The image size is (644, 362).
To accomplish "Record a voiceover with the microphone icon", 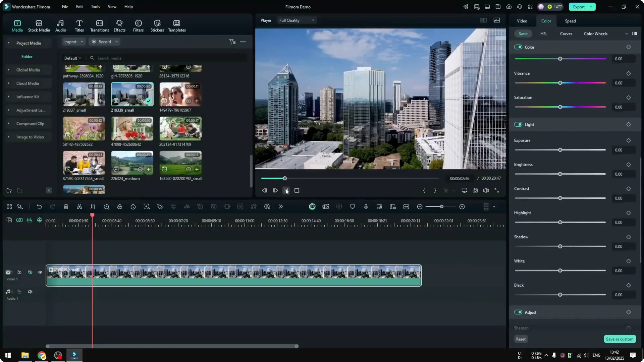I will [366, 206].
